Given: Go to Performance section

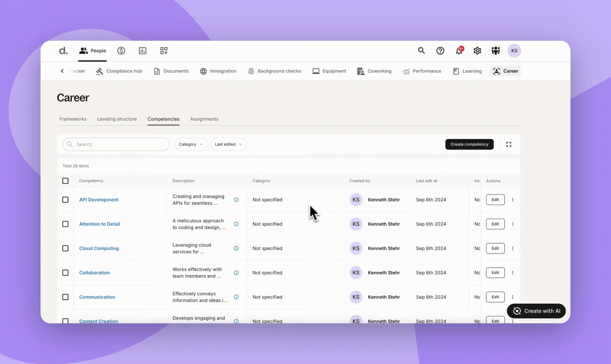Looking at the screenshot, I should (x=422, y=71).
